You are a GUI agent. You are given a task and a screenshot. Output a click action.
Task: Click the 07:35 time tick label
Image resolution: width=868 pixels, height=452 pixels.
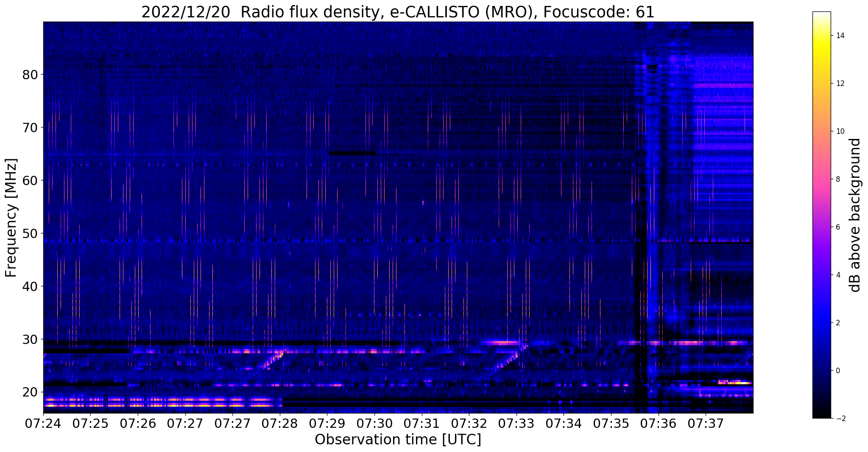pyautogui.click(x=611, y=423)
